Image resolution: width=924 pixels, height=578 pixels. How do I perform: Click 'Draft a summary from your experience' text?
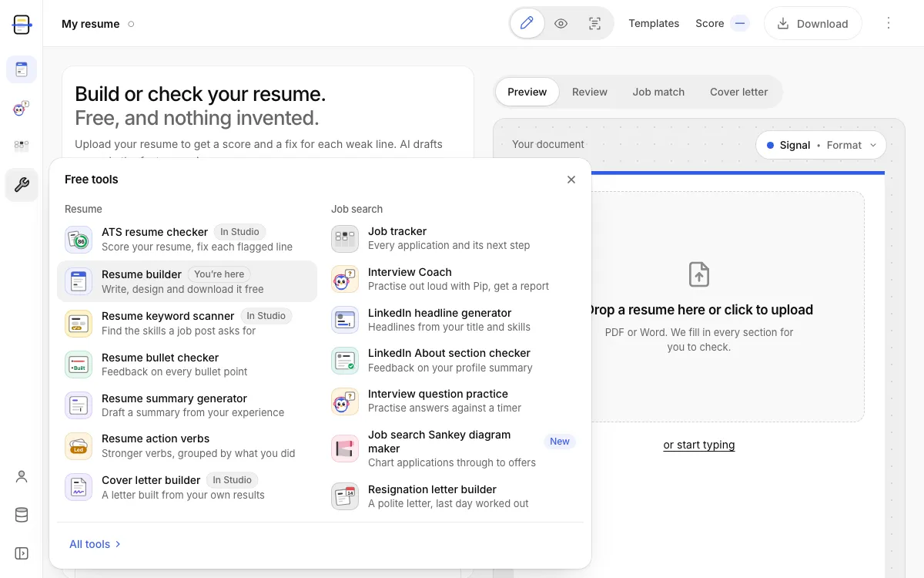click(193, 412)
